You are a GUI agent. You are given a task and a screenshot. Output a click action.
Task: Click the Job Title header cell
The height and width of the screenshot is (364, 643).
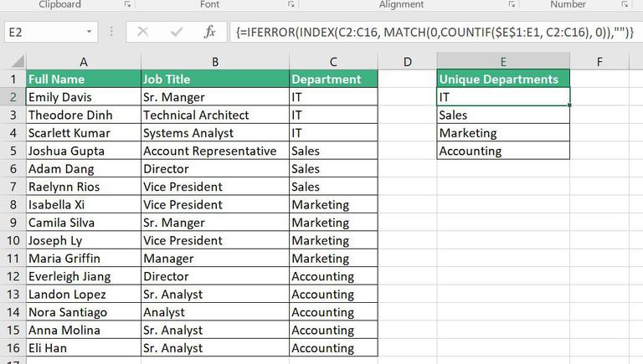point(215,79)
